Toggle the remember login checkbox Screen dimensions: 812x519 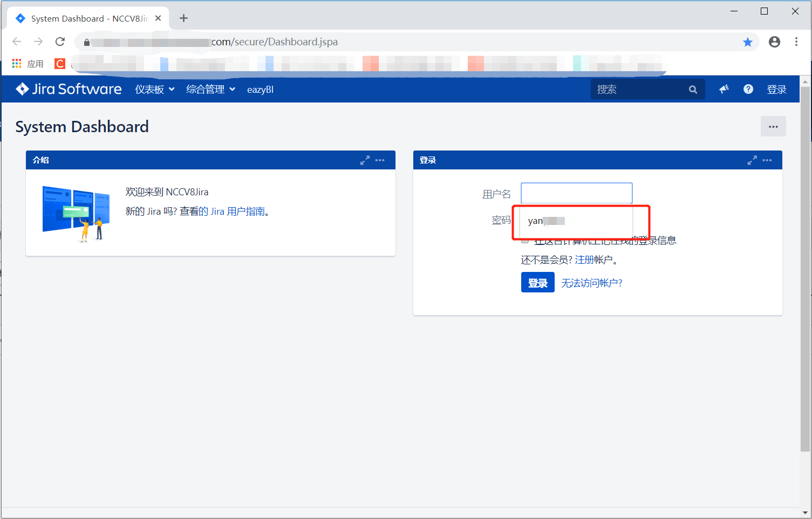tap(525, 241)
